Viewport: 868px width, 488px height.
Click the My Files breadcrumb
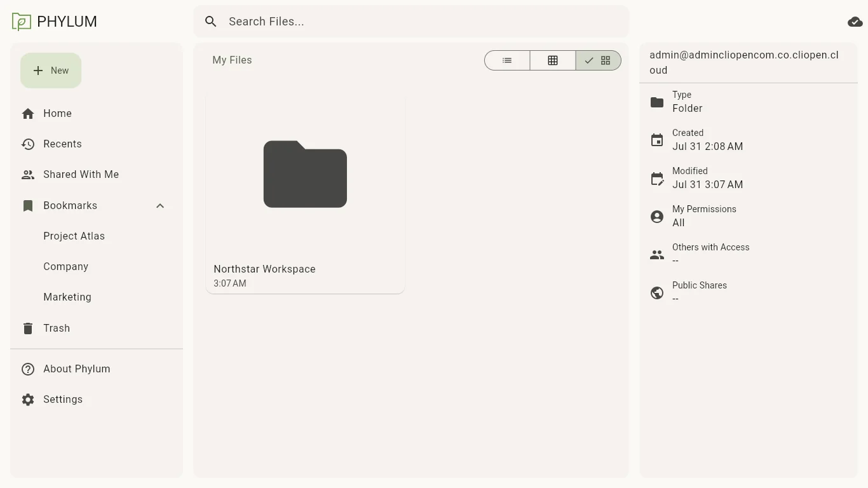[x=233, y=60]
